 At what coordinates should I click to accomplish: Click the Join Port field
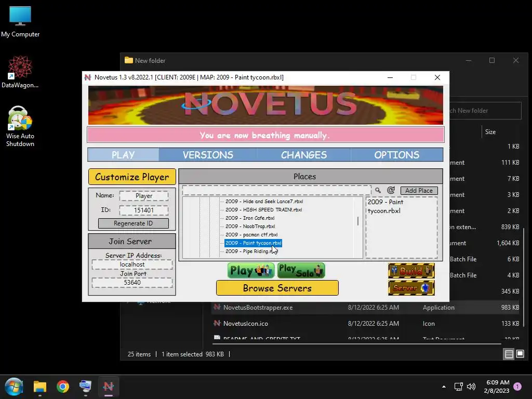pos(132,282)
